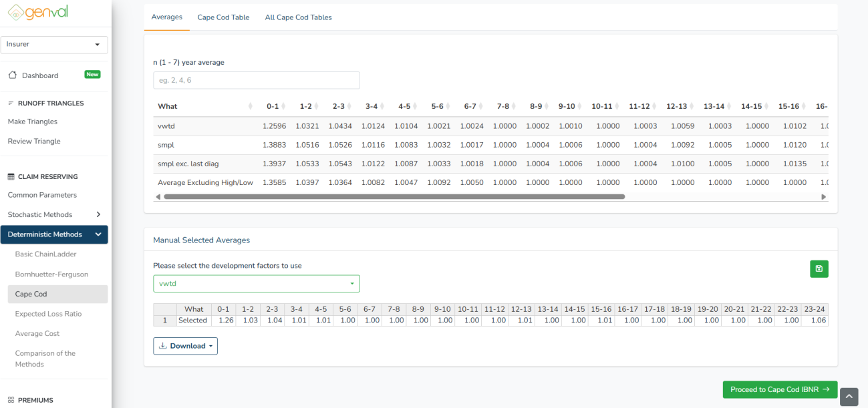Open the vwtd development factors dropdown
The height and width of the screenshot is (408, 868).
point(256,284)
